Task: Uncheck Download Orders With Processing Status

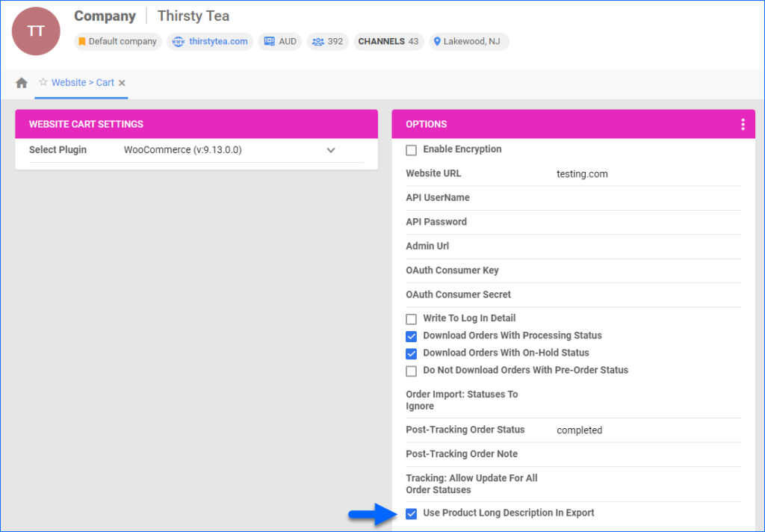Action: 411,336
